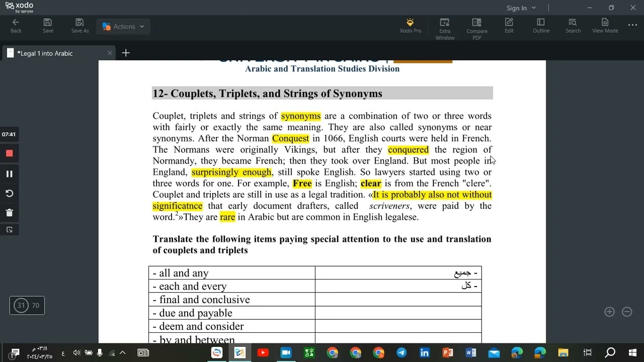The image size is (644, 362).
Task: Open LinkedIn from taskbar
Action: click(425, 352)
